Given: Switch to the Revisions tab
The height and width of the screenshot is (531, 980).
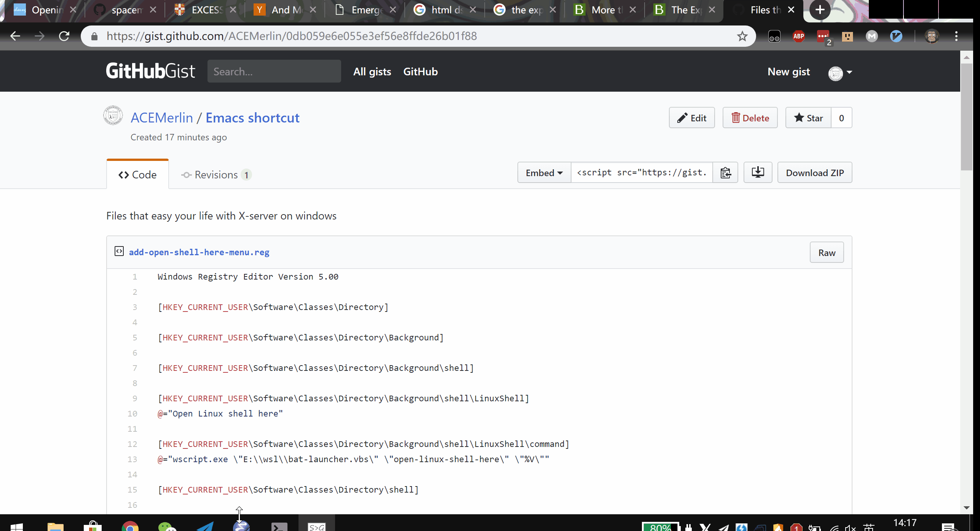Looking at the screenshot, I should tap(216, 175).
